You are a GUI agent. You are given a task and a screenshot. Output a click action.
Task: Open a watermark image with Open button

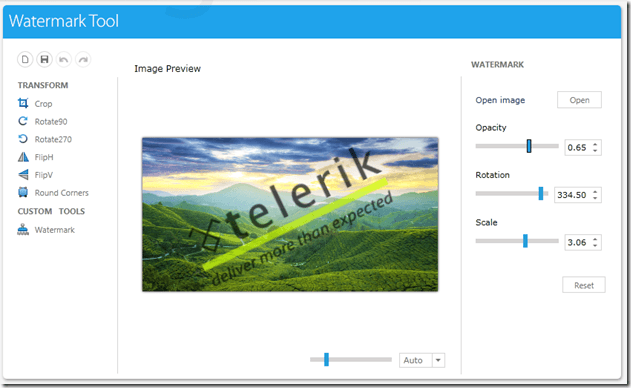(x=579, y=100)
